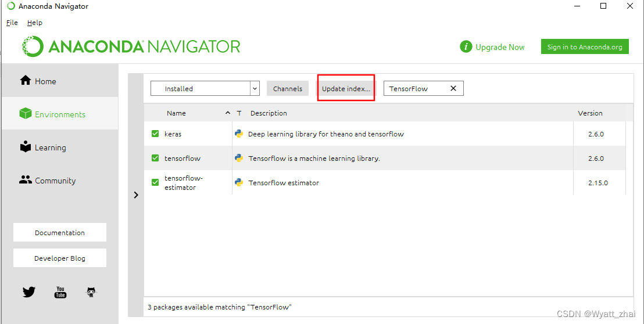Go to the Home tab
Screen dimensions: 644x324
point(60,81)
